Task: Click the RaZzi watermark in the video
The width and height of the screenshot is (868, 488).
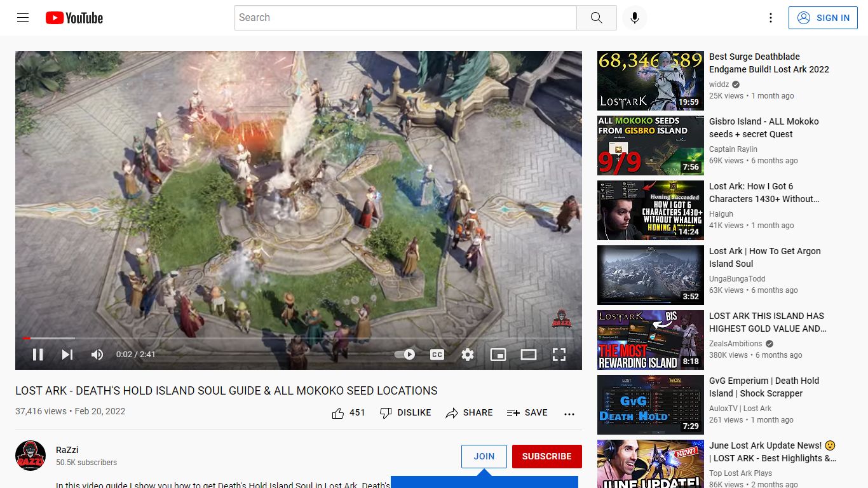Action: 561,318
